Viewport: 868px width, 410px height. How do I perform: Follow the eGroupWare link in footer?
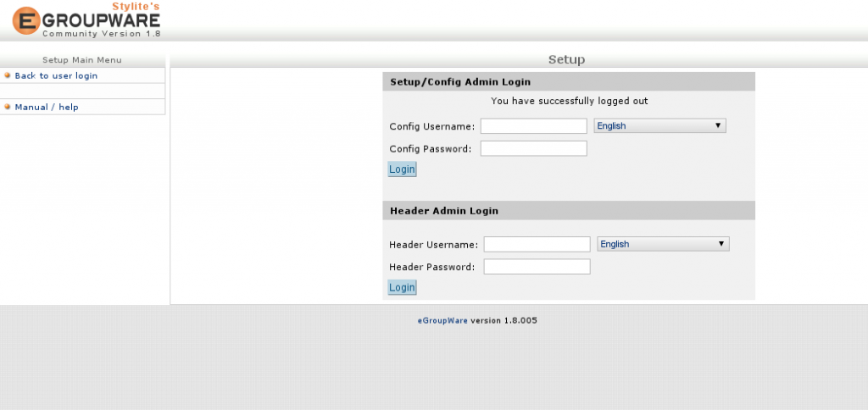coord(442,320)
